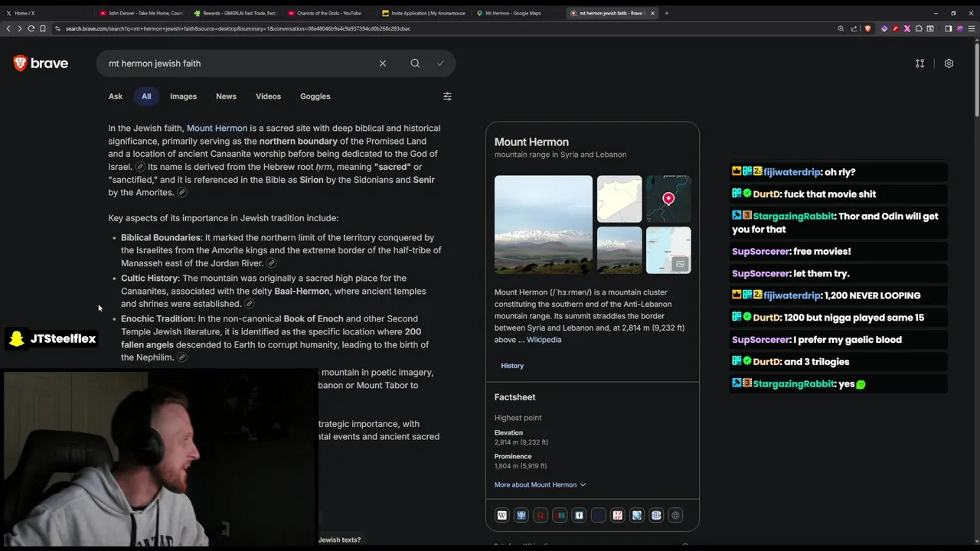The width and height of the screenshot is (980, 551).
Task: Open the History button in infobox
Action: point(512,366)
